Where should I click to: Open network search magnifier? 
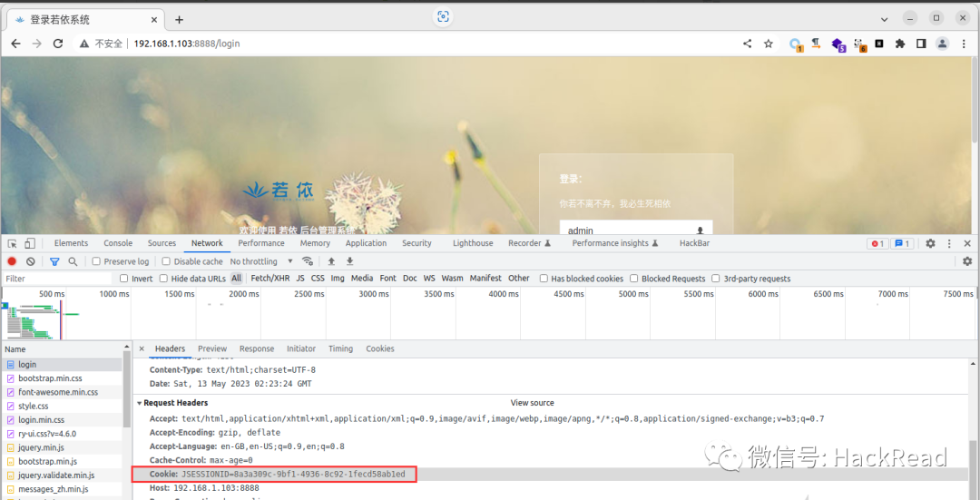coord(73,261)
